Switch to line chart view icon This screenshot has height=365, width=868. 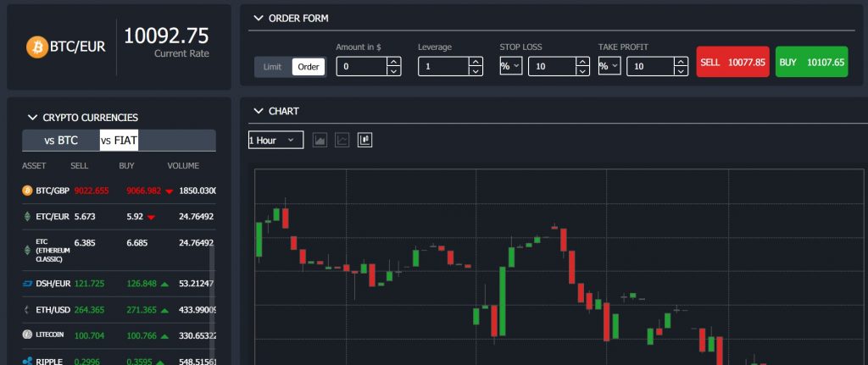[342, 140]
